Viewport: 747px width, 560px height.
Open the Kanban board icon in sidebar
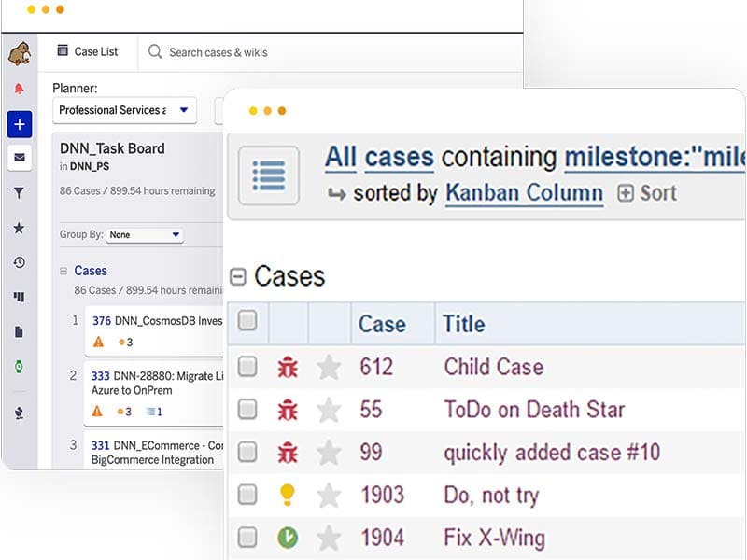point(19,297)
